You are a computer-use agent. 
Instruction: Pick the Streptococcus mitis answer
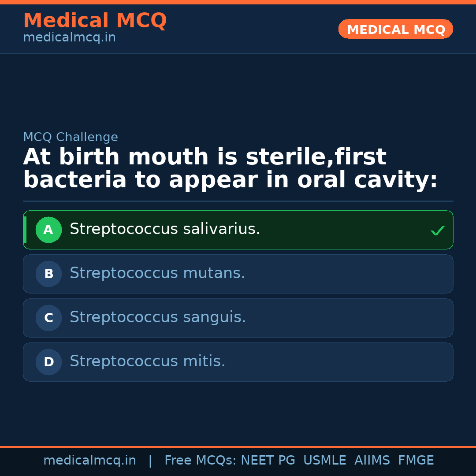click(x=147, y=361)
